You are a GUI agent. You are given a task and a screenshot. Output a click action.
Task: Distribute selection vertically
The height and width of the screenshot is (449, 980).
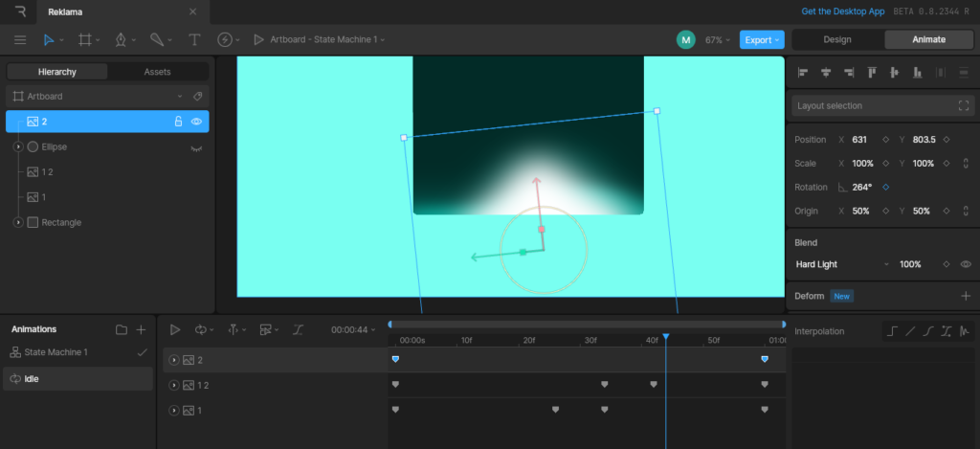click(x=963, y=73)
